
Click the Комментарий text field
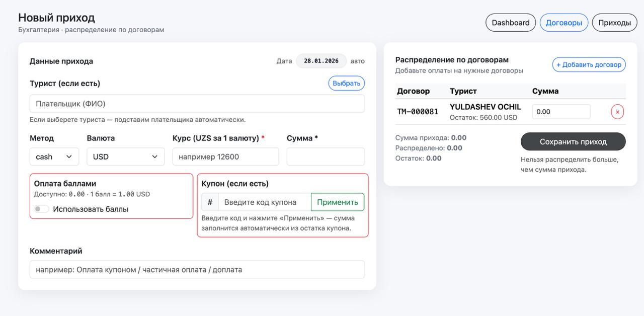pyautogui.click(x=197, y=270)
